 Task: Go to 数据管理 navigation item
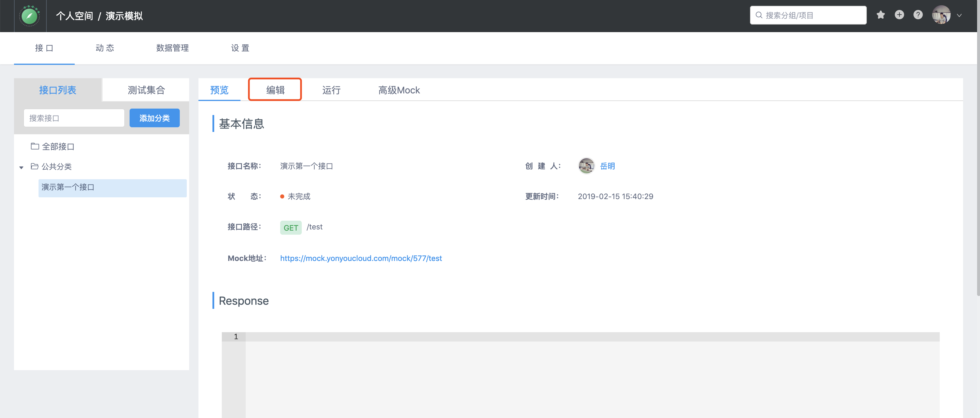[172, 48]
